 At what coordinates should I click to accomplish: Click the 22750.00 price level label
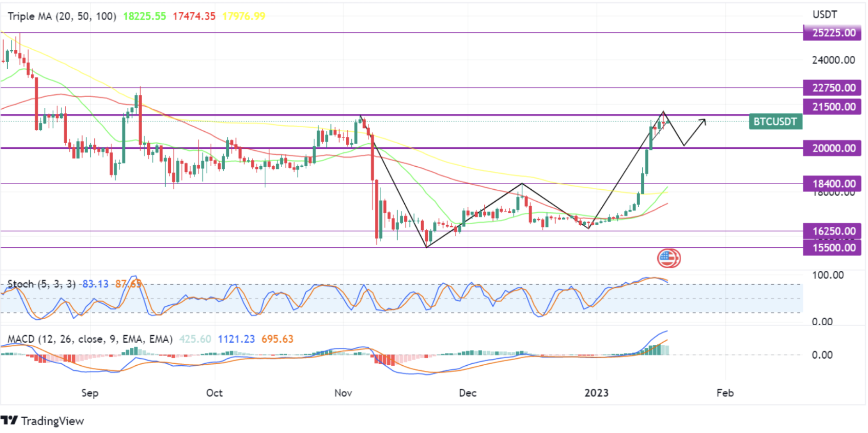[832, 88]
